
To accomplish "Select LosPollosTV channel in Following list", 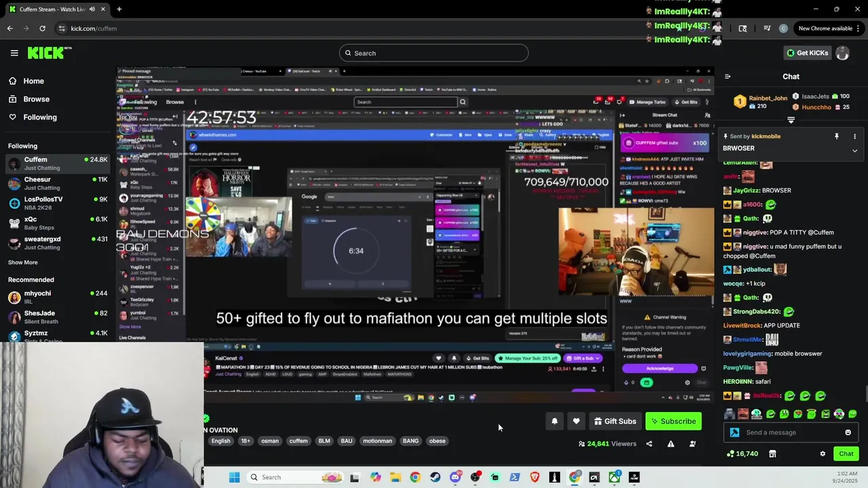I will pos(58,203).
